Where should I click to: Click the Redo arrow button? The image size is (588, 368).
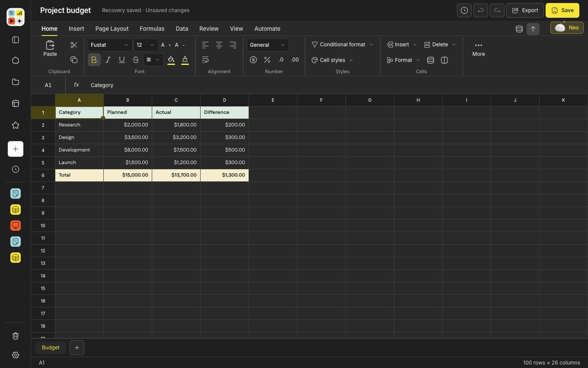tap(497, 10)
